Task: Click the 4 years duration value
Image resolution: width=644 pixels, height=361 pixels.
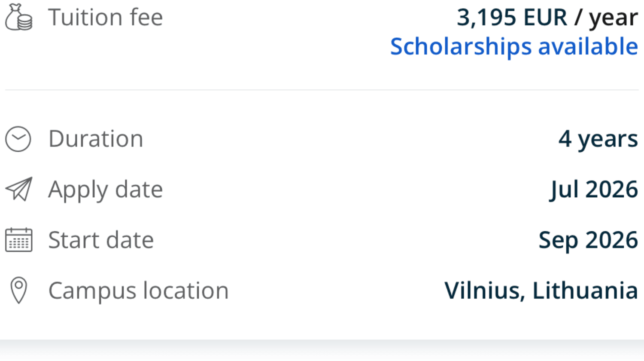Action: pyautogui.click(x=598, y=139)
